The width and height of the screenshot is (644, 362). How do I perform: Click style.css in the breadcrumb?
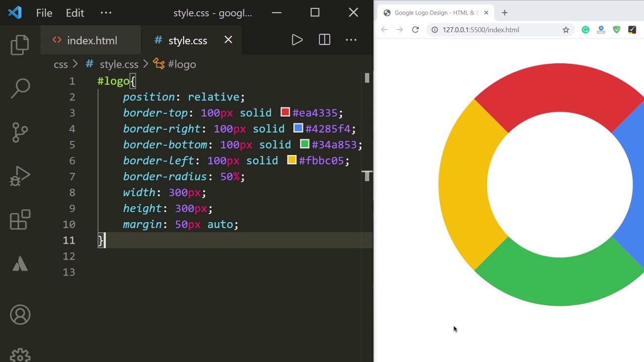coord(119,64)
